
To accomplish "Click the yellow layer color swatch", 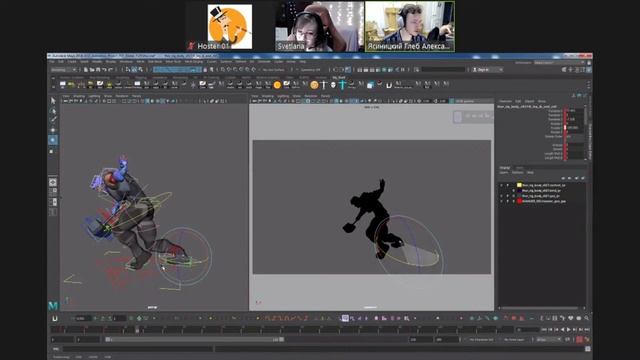I will (x=519, y=185).
